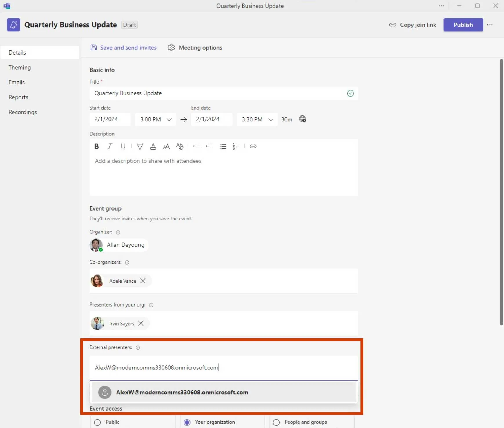Open the Reports tab
Screen dimensions: 504x428
40,97
